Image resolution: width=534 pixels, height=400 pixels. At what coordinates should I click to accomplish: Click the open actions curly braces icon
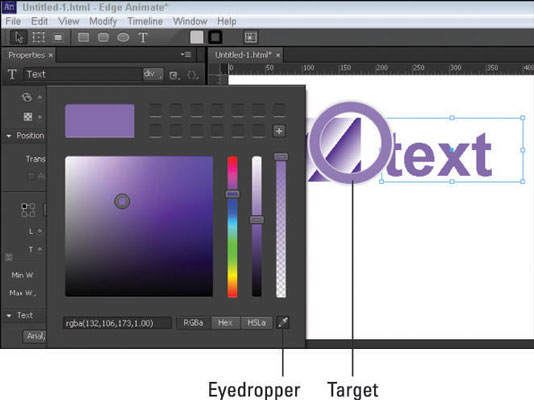[193, 75]
